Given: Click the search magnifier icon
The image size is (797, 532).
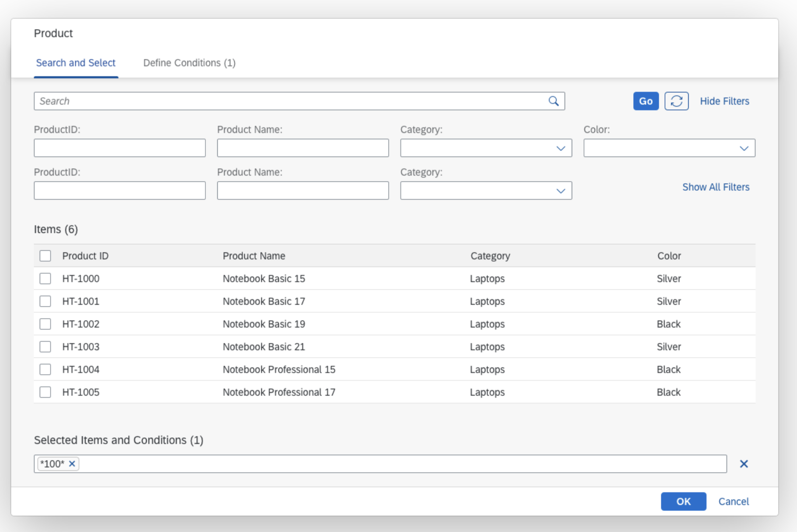Looking at the screenshot, I should click(553, 101).
